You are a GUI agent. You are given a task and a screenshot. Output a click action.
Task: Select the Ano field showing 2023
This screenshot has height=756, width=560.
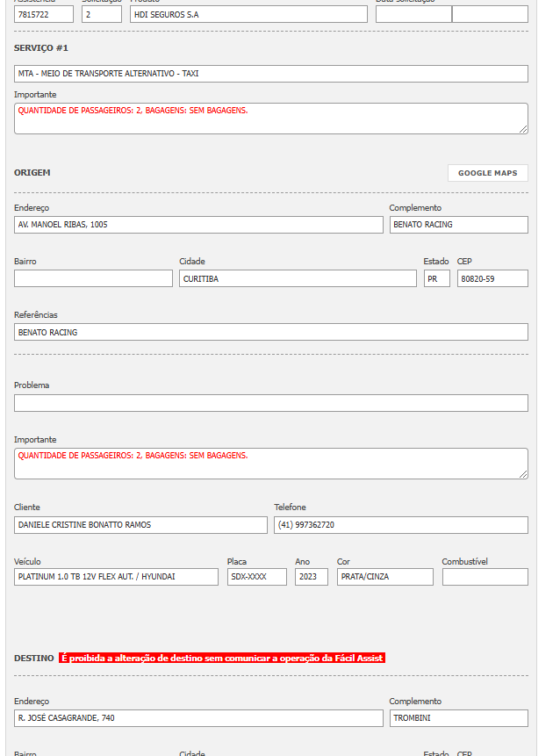312,577
